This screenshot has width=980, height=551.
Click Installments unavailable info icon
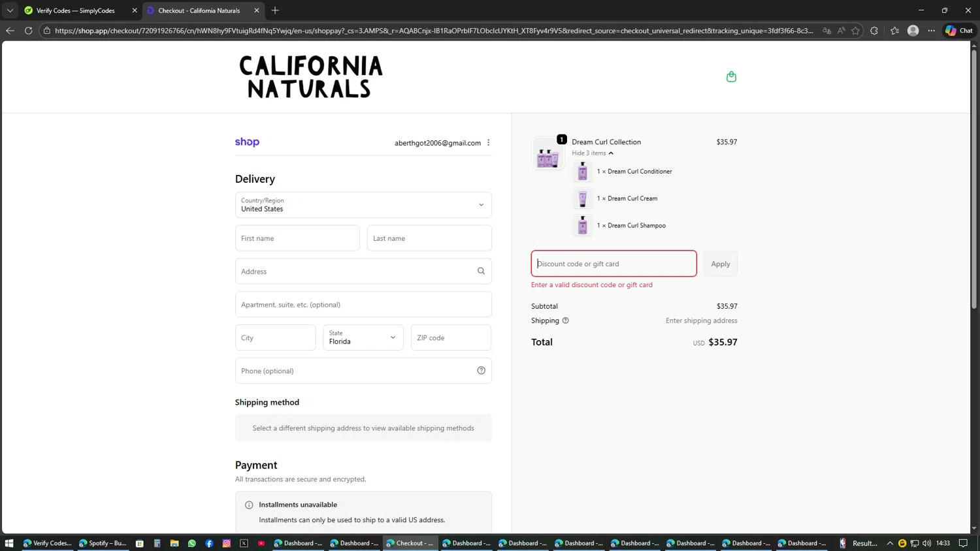pos(249,505)
